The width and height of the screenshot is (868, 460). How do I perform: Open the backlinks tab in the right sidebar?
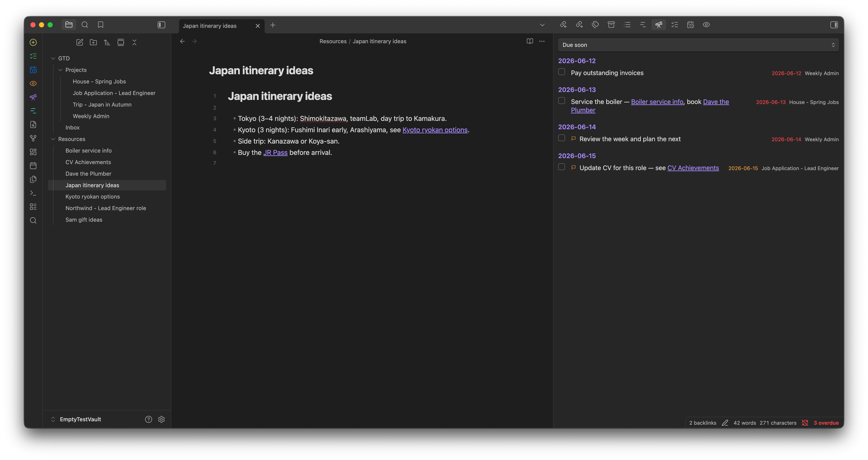coord(563,25)
